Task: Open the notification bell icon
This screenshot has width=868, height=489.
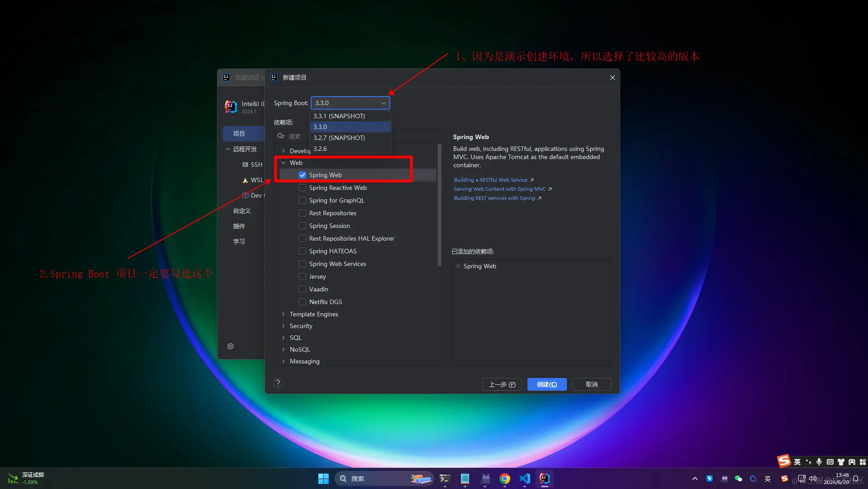Action: tap(855, 479)
